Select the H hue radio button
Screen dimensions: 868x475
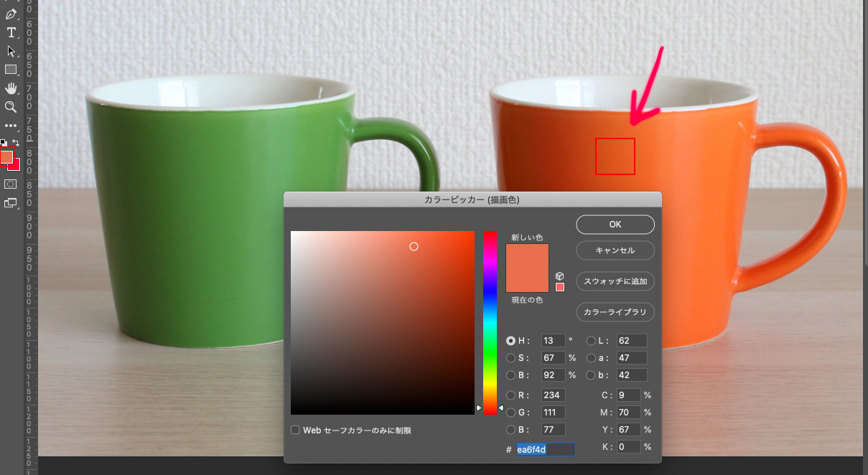(510, 341)
